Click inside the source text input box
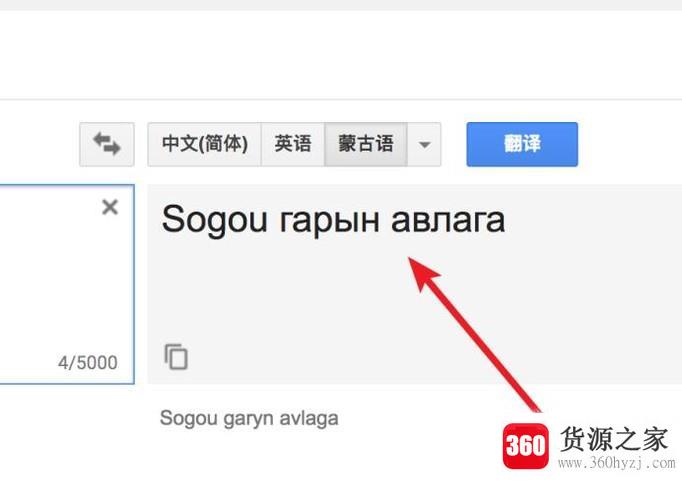Image resolution: width=682 pixels, height=499 pixels. (65, 284)
